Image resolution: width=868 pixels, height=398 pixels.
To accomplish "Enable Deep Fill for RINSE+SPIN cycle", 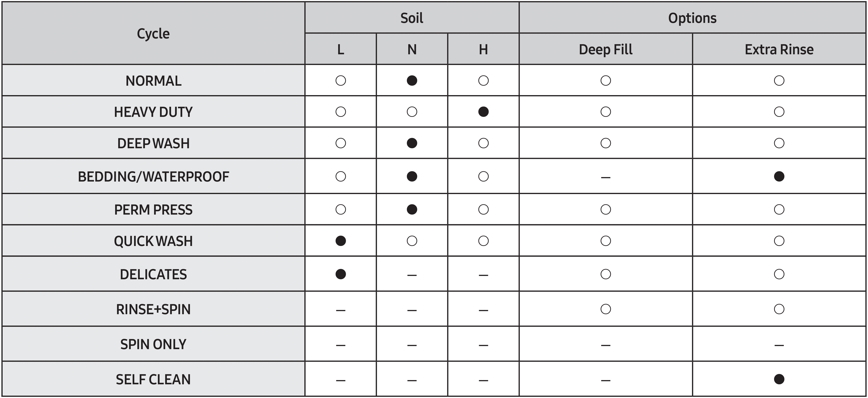I will coord(606,309).
